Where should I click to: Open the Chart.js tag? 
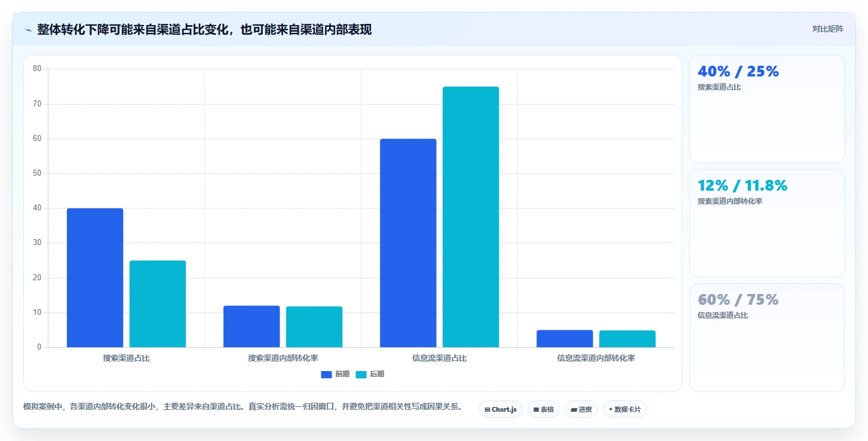(501, 409)
